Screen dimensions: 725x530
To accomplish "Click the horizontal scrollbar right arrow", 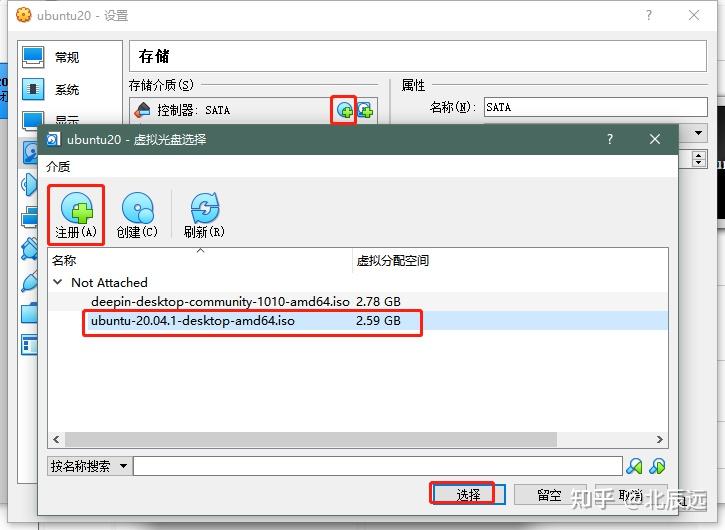I will coord(659,439).
